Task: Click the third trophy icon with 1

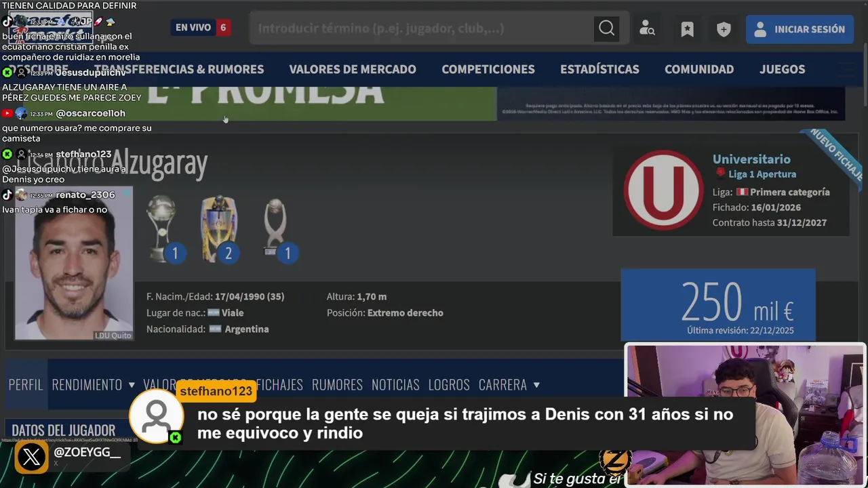Action: coord(278,229)
